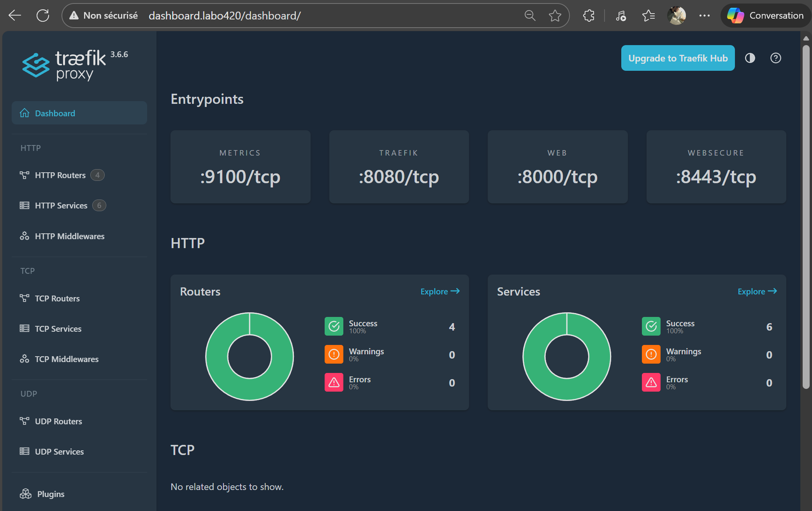This screenshot has height=511, width=812.
Task: Select UDP Routers in sidebar
Action: tap(58, 421)
